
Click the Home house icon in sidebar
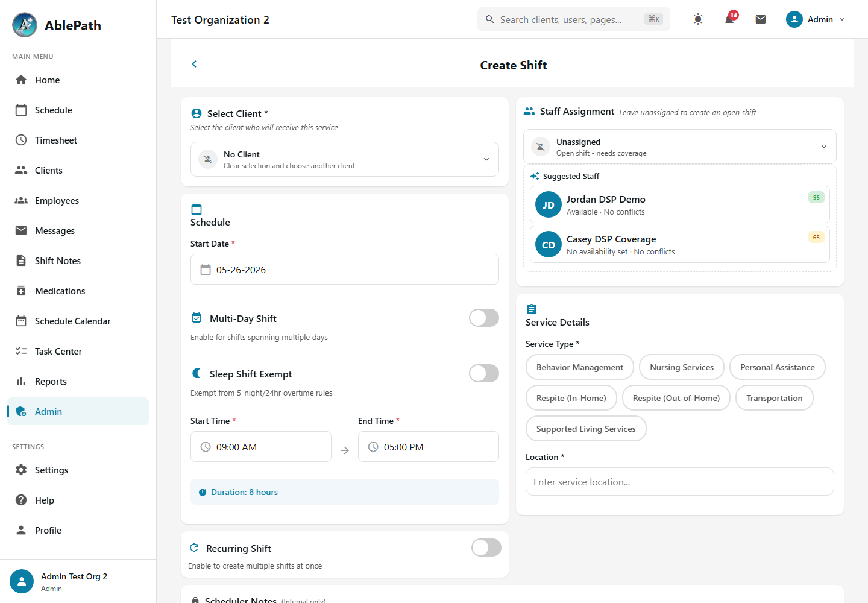point(21,80)
